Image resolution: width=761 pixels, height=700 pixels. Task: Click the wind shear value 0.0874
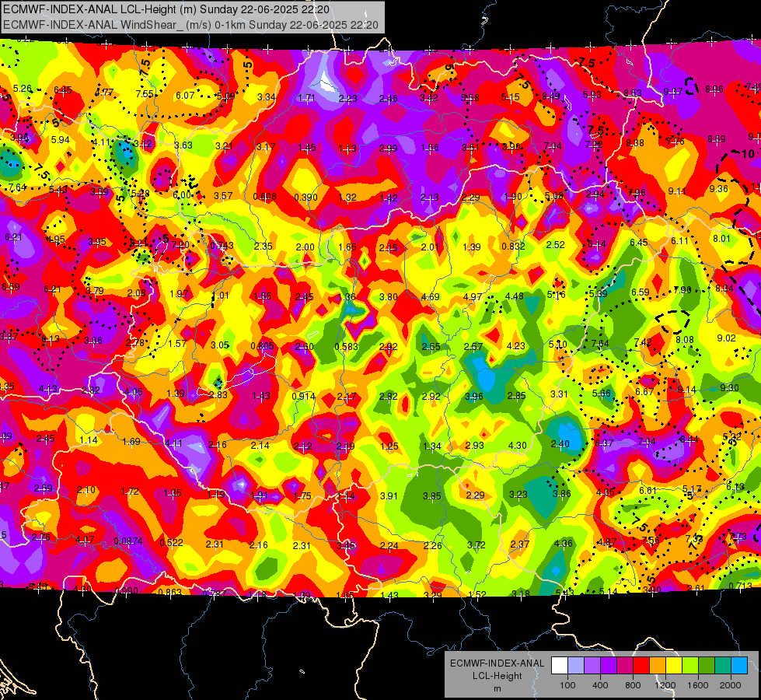coord(128,541)
